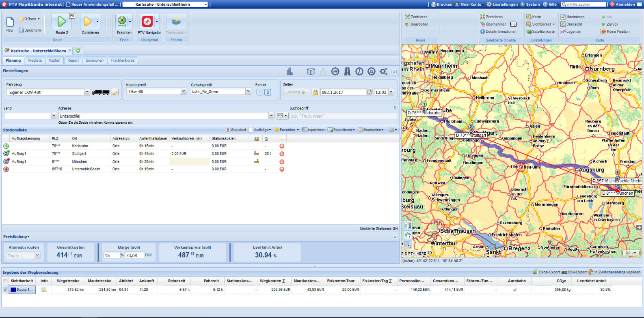
Task: Click the Adresse input field
Action: click(x=163, y=116)
